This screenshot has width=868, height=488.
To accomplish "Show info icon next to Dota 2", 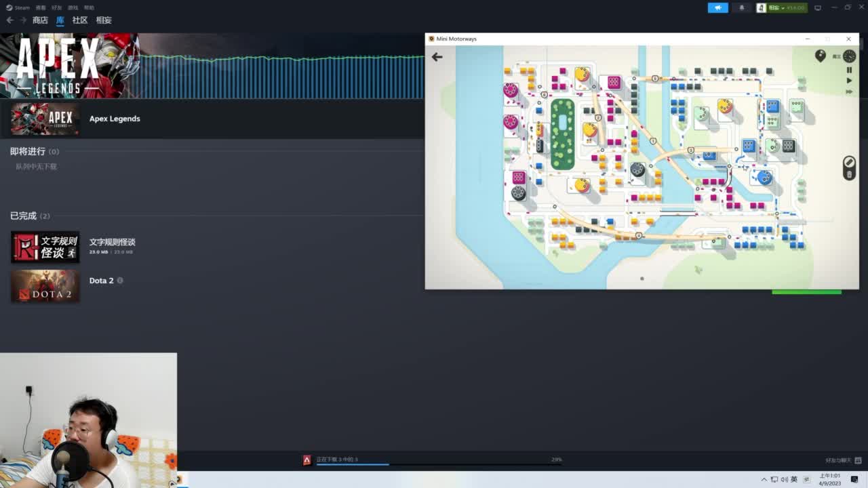I will (120, 280).
